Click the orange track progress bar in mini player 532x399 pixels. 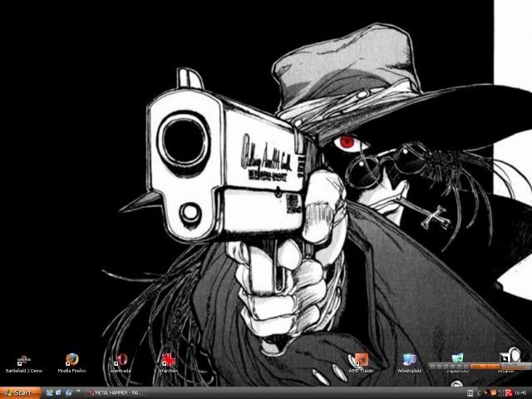coord(485,367)
